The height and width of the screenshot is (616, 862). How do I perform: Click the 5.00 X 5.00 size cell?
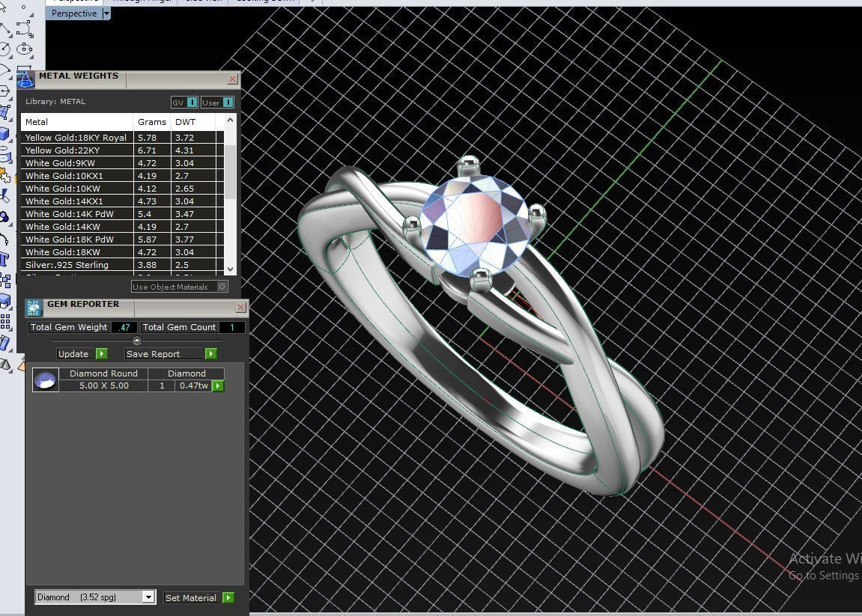coord(103,385)
